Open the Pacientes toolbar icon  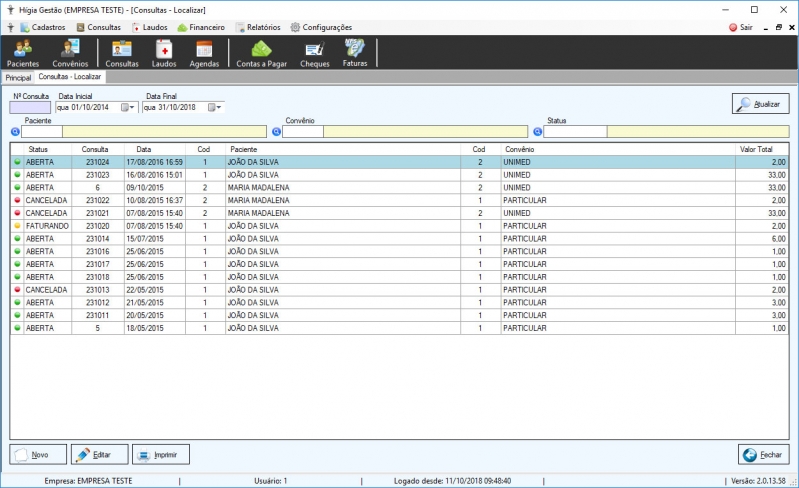click(22, 53)
